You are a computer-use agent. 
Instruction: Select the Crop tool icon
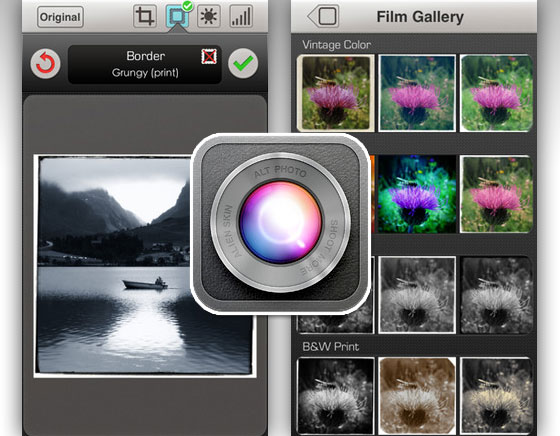[x=145, y=16]
